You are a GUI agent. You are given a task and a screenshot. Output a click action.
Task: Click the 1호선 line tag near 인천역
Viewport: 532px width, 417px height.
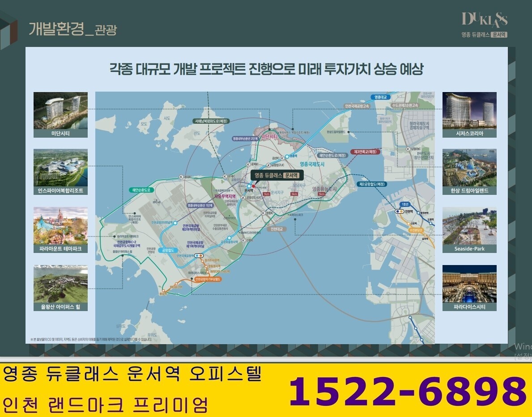pos(405,204)
